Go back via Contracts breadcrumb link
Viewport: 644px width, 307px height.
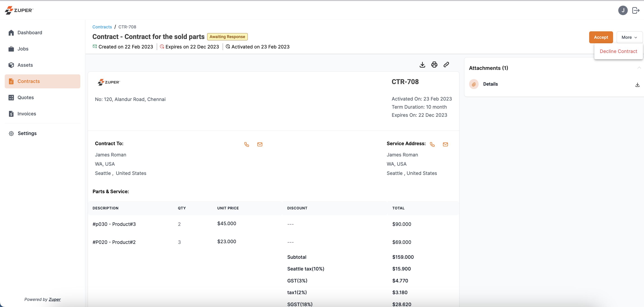[x=102, y=27]
